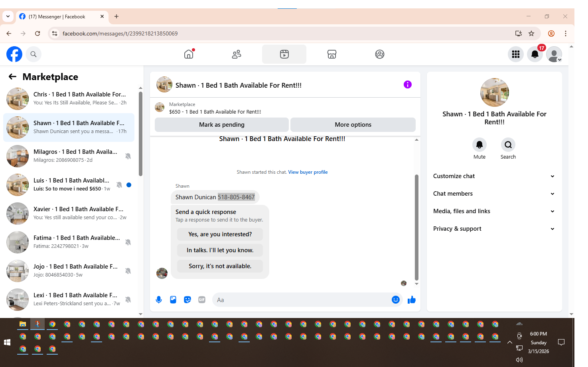Open the notifications bell with 17 badge

click(535, 54)
